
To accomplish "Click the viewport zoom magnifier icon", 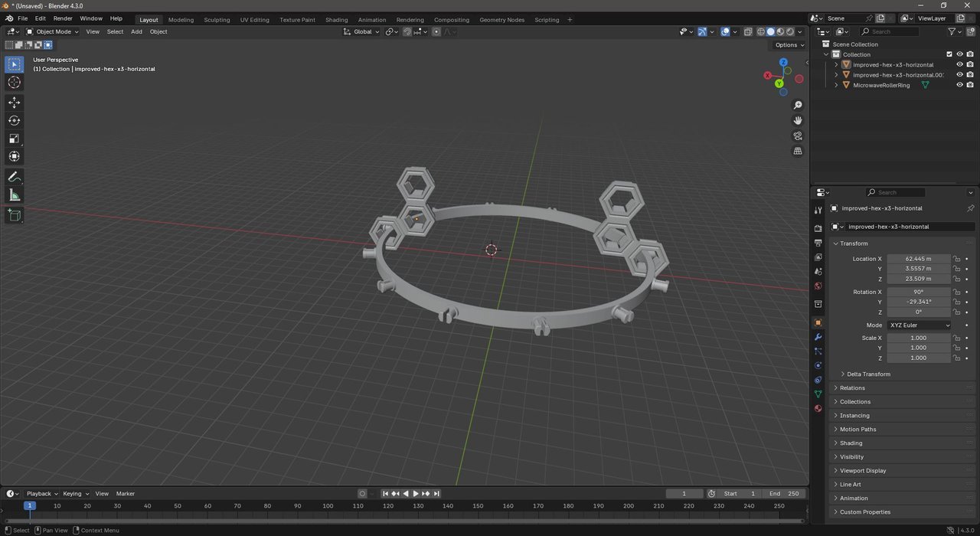I will tap(798, 105).
